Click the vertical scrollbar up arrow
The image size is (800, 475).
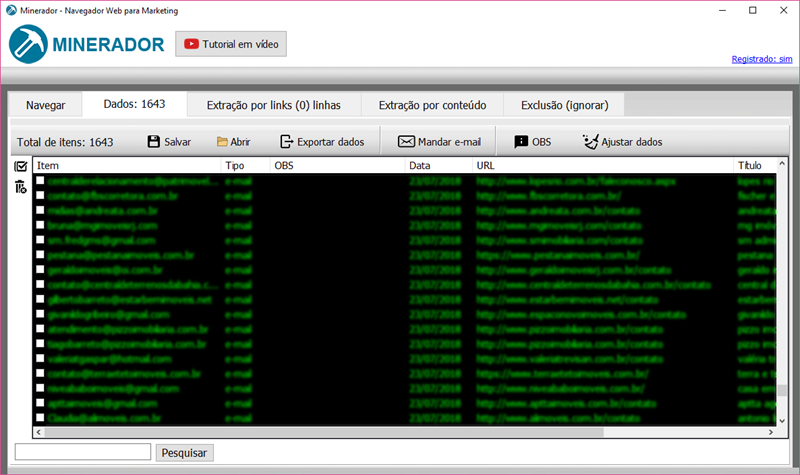click(782, 164)
